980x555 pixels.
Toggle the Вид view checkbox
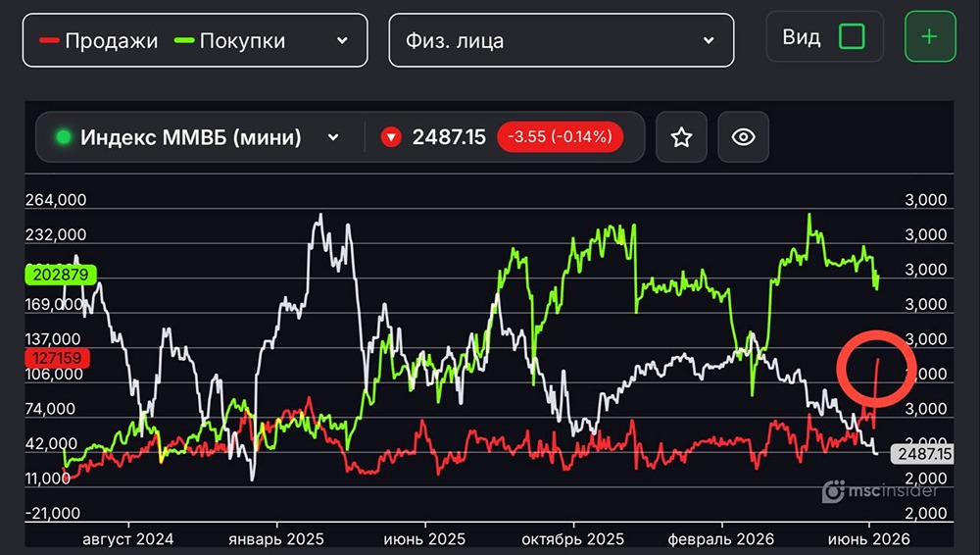click(x=852, y=37)
